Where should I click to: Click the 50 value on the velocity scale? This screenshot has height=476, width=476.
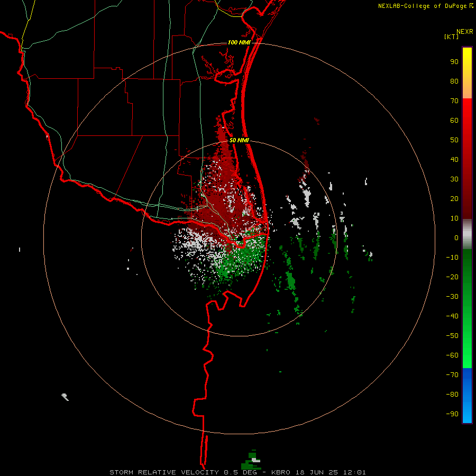tap(454, 140)
